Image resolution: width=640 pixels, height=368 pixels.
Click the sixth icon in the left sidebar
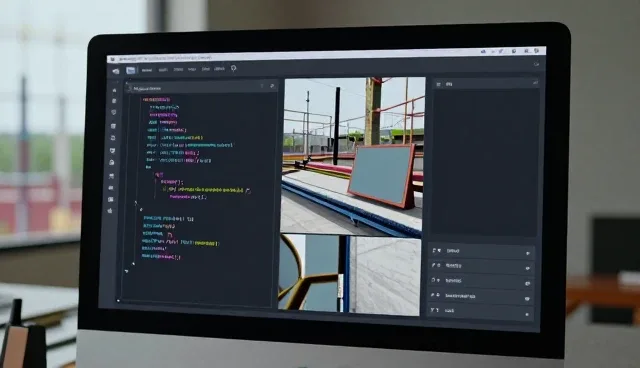113,151
